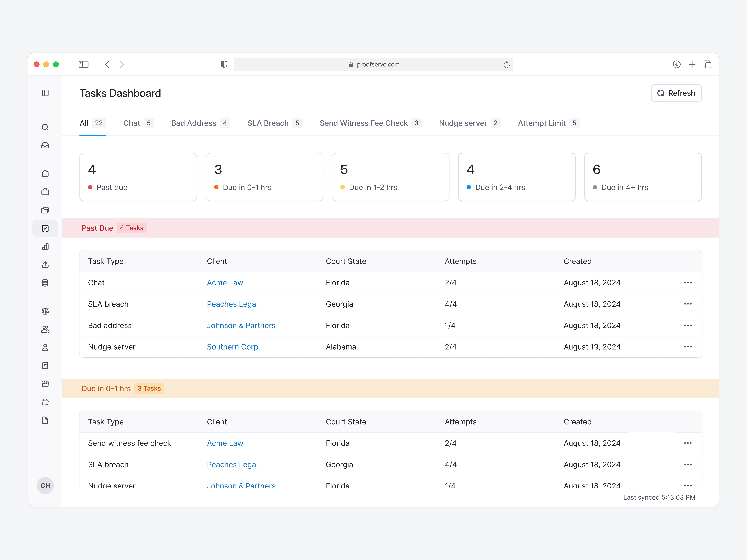Select the tasks checkbox icon in sidebar

[45, 228]
